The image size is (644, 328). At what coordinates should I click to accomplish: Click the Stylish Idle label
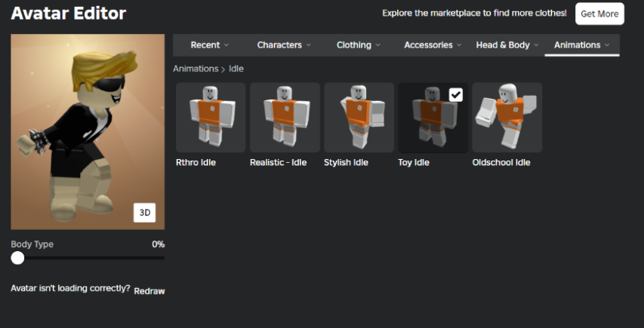click(x=346, y=162)
